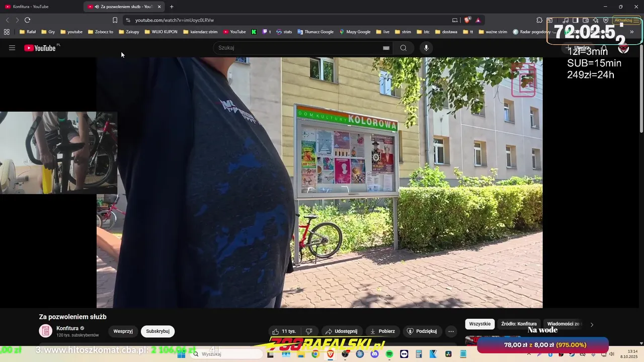Open the Calculator taskbar icon
Image resolution: width=644 pixels, height=362 pixels.
[x=419, y=354]
